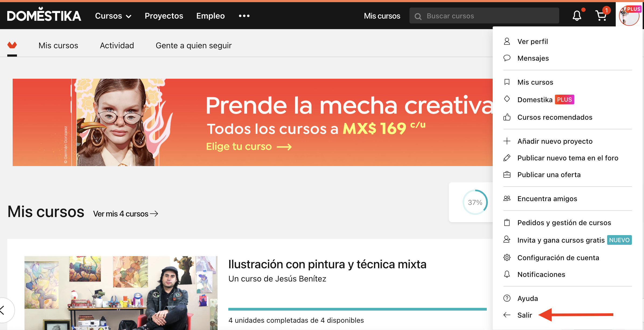Switch to Gente a quien seguir tab

point(194,45)
